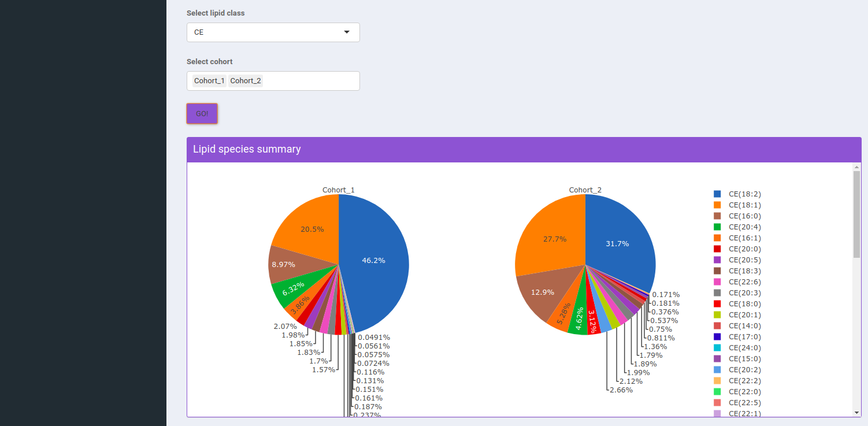868x426 pixels.
Task: Click the 1.57% label beside Cohort_1 pie
Action: (x=324, y=369)
